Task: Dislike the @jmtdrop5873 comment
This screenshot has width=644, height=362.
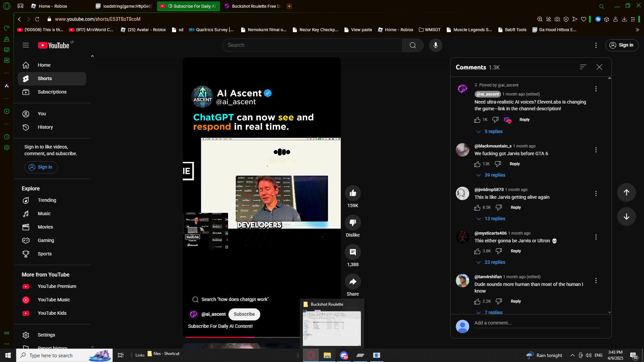Action: coord(499,207)
